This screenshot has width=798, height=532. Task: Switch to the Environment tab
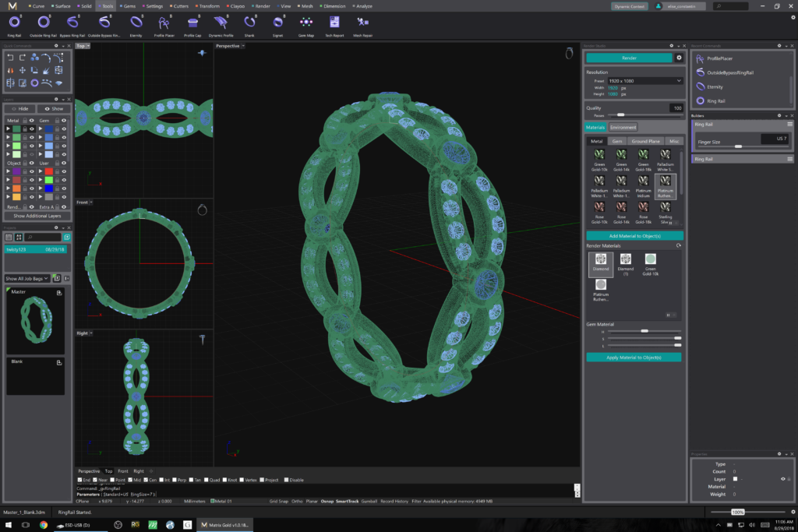coord(623,127)
